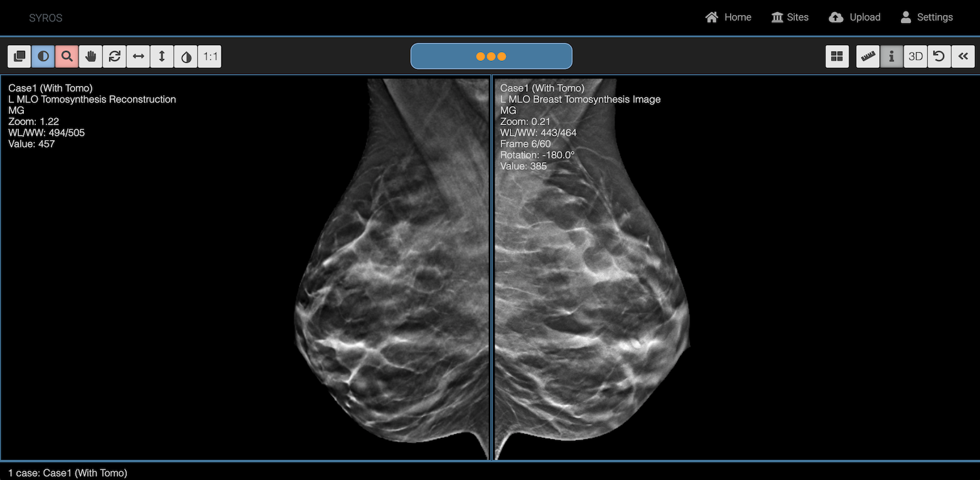
Task: Toggle the info overlay button
Action: pos(891,57)
